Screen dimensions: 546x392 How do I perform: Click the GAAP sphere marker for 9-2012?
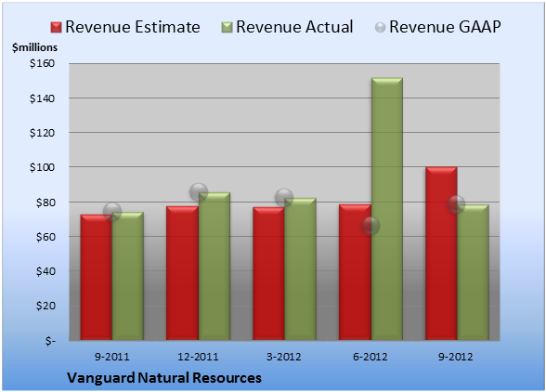[456, 203]
